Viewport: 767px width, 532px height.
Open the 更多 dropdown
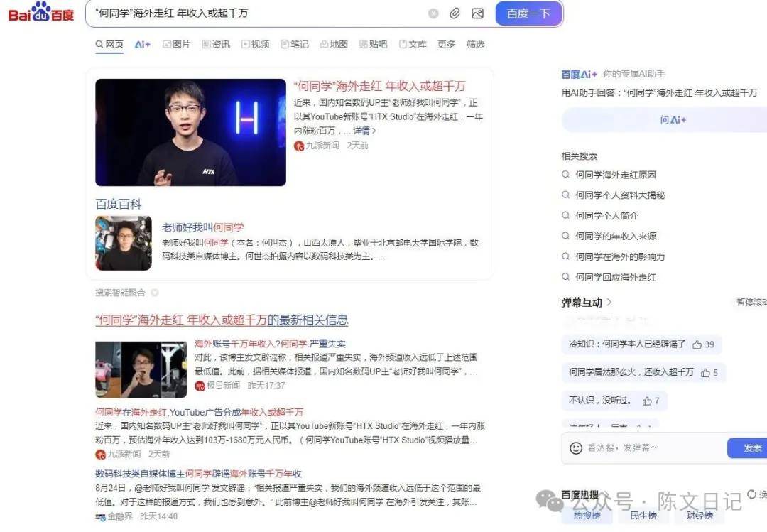click(445, 43)
